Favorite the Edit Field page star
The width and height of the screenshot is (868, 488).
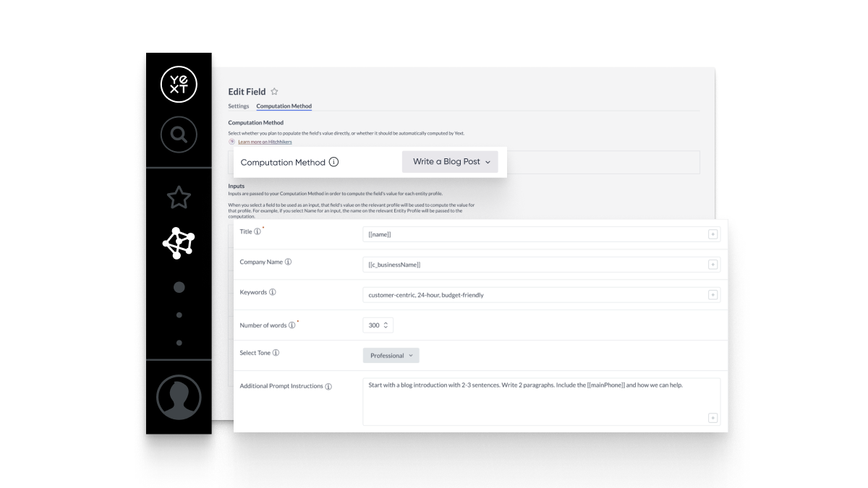pos(274,92)
